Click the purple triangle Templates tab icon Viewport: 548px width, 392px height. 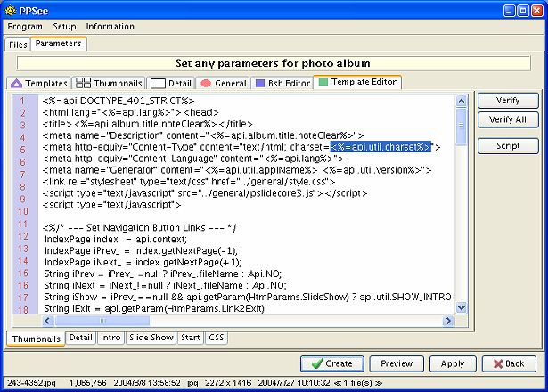point(16,83)
